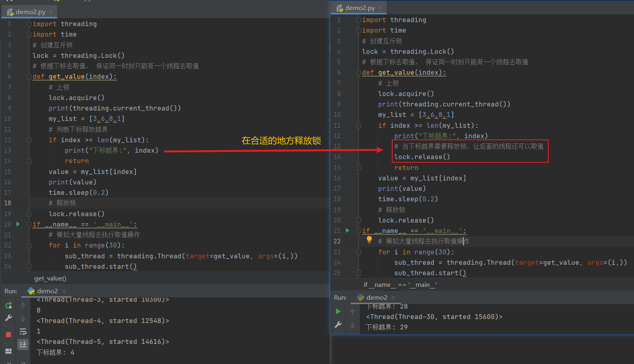634x364 pixels.
Task: Stop the running demo2 process in the left panel
Action: 8,334
